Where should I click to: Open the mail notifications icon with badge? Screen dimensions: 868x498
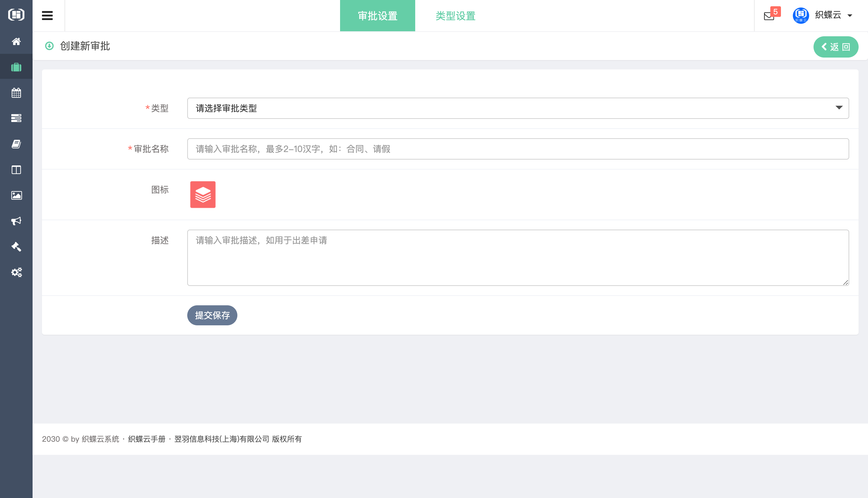coord(769,16)
